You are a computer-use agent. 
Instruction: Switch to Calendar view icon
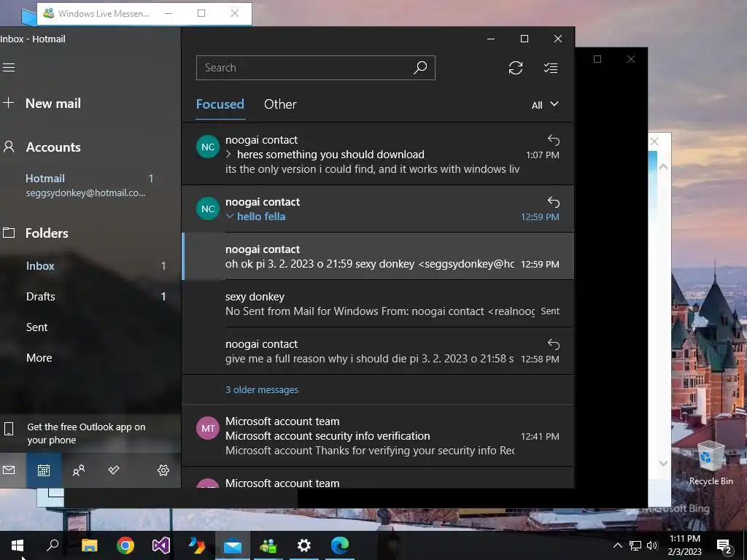[x=43, y=470]
